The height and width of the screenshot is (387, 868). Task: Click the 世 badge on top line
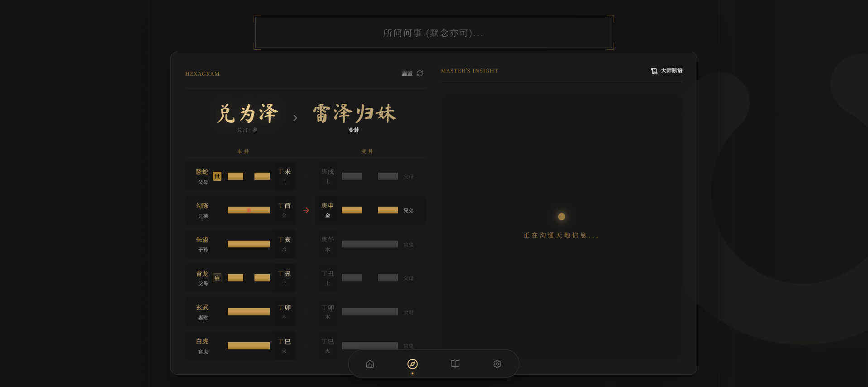click(x=217, y=176)
